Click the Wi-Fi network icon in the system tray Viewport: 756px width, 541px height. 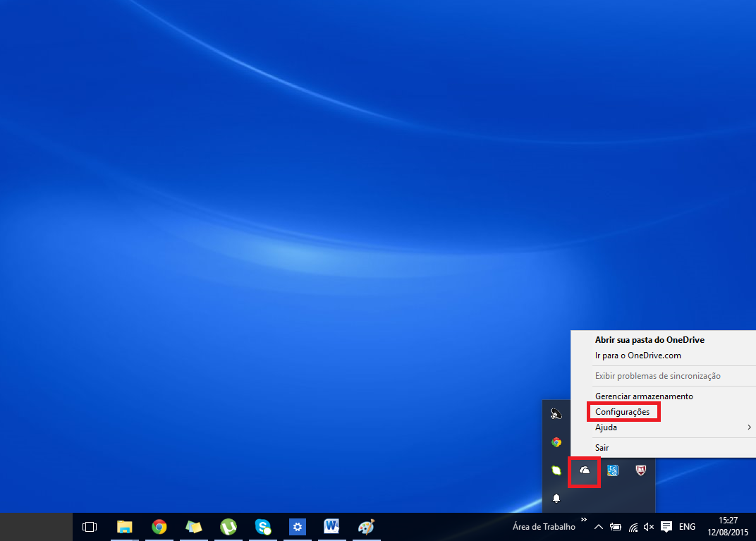632,526
